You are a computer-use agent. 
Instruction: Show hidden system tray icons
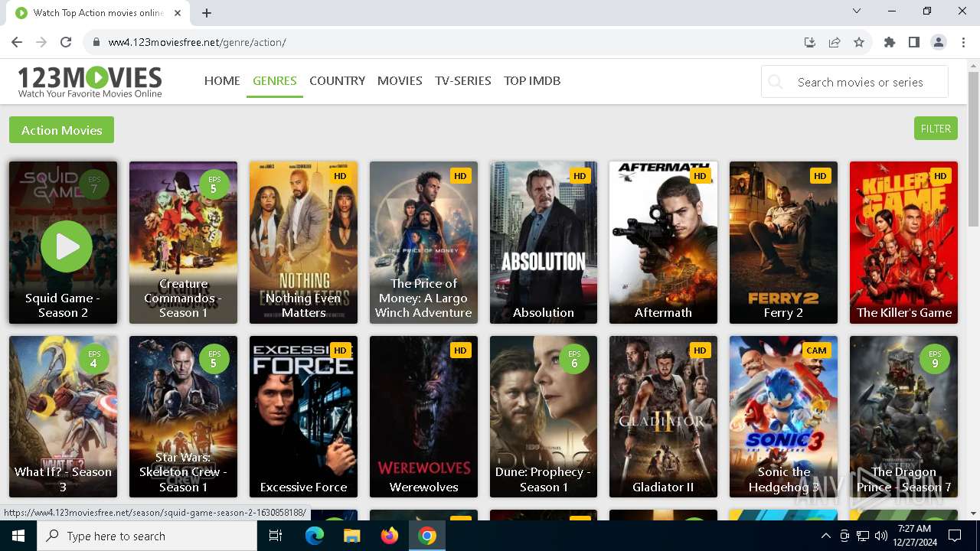(x=825, y=536)
